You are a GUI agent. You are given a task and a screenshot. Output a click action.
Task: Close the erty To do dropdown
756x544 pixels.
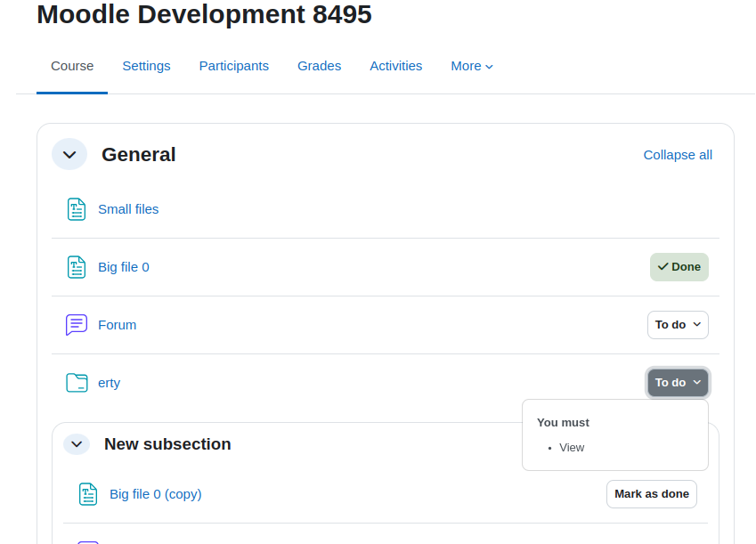click(x=678, y=383)
